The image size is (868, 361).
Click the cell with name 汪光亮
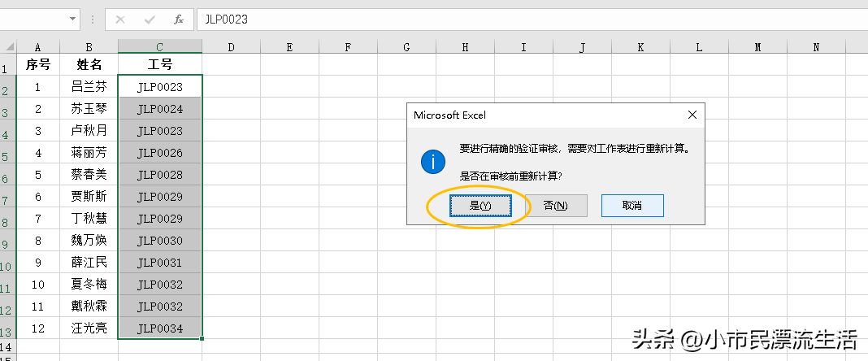click(89, 328)
